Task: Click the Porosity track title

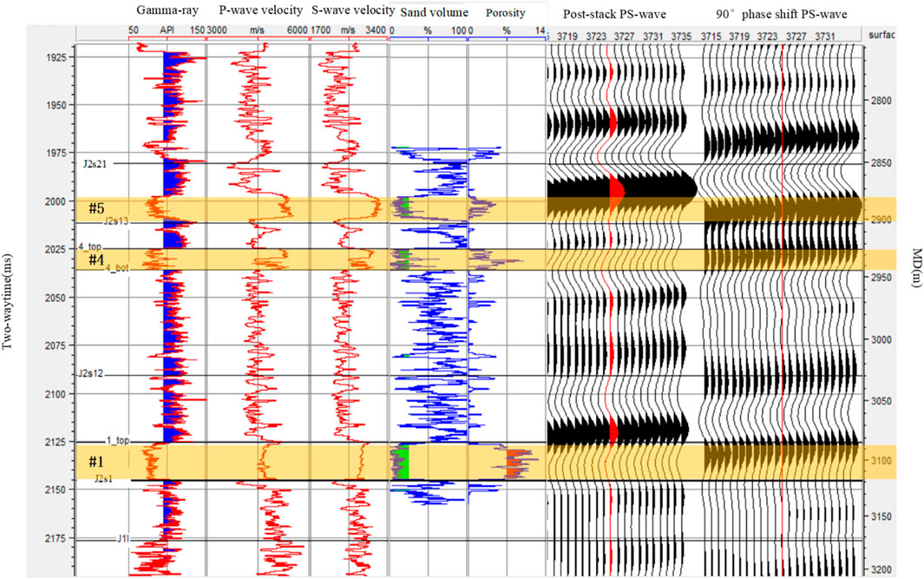Action: 508,13
